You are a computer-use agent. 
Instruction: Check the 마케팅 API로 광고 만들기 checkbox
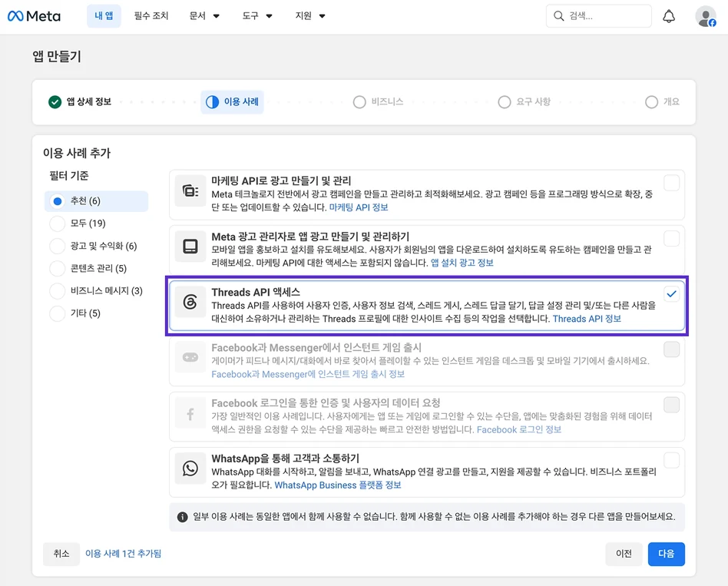tap(671, 183)
